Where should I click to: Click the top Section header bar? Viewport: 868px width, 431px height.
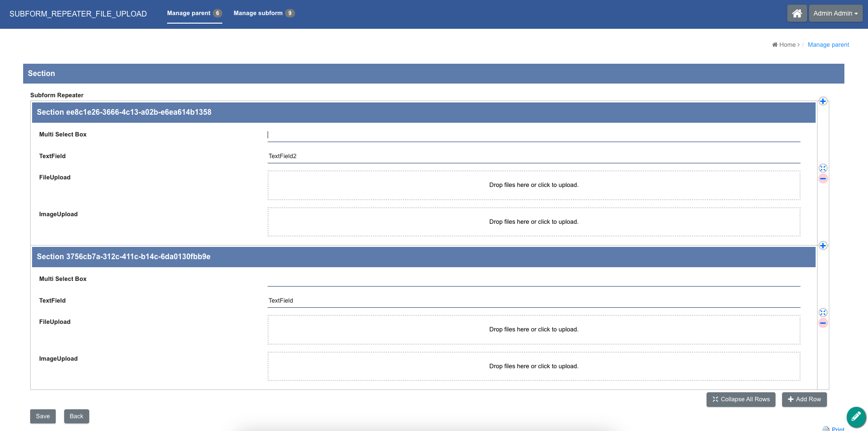click(x=434, y=74)
